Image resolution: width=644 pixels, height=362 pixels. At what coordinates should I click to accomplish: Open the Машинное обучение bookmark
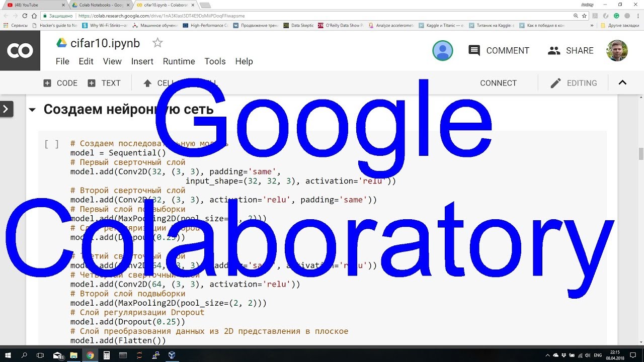[x=155, y=25]
